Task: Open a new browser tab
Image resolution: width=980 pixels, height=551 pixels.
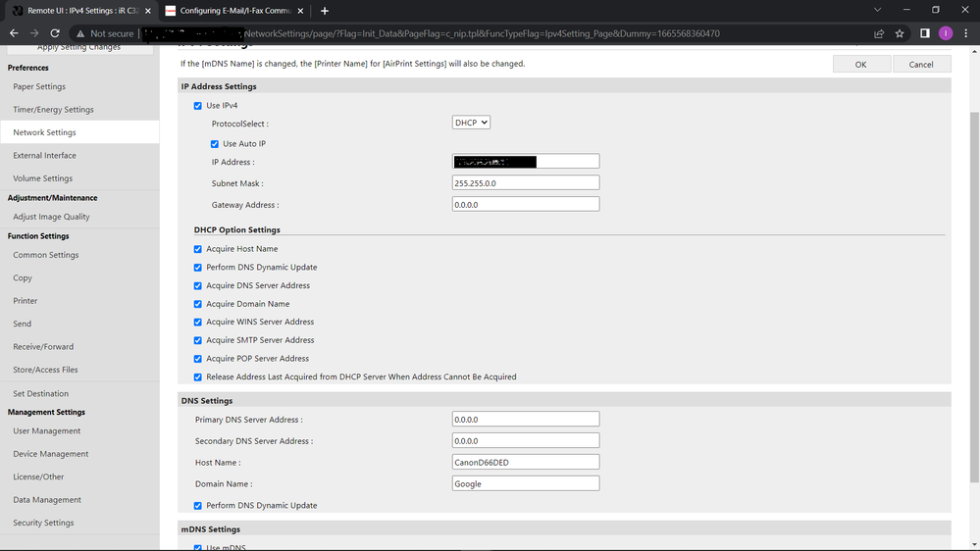Action: (x=325, y=11)
